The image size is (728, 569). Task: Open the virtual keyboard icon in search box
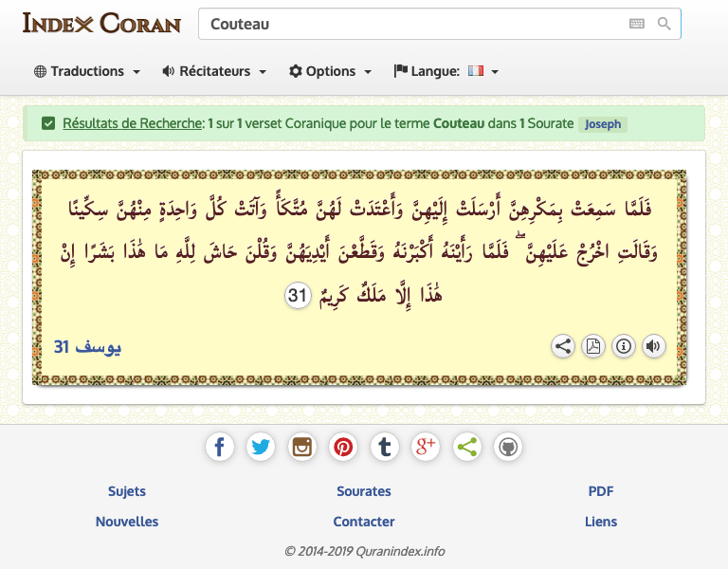(636, 24)
